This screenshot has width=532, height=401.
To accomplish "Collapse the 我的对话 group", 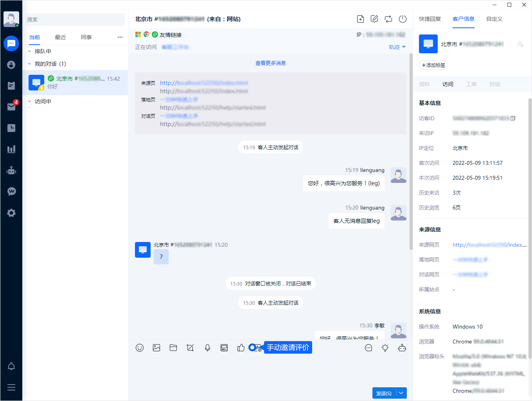I will pos(29,64).
